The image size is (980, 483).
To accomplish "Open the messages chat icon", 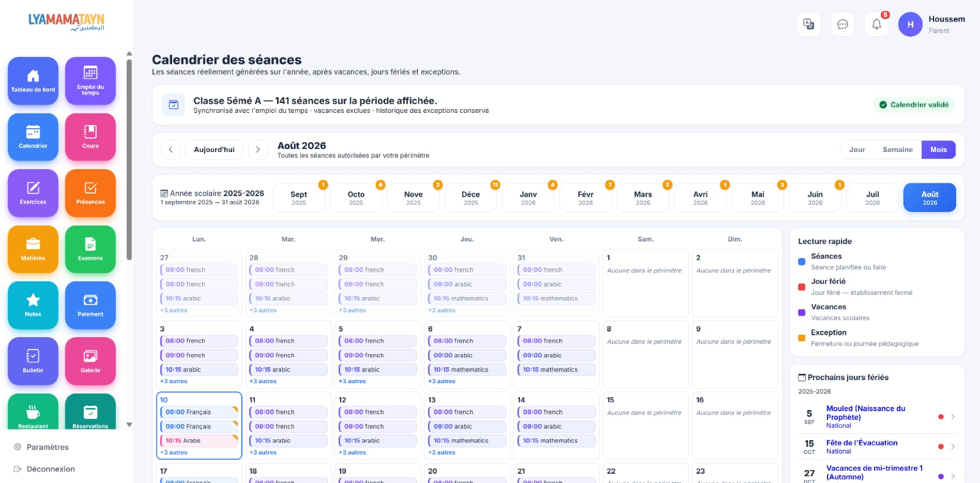I will [x=843, y=25].
